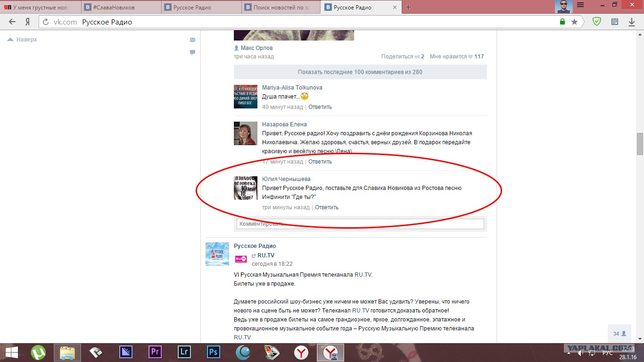Image resolution: width=644 pixels, height=362 pixels.
Task: Open Назарова Елена's profile name
Action: 284,124
